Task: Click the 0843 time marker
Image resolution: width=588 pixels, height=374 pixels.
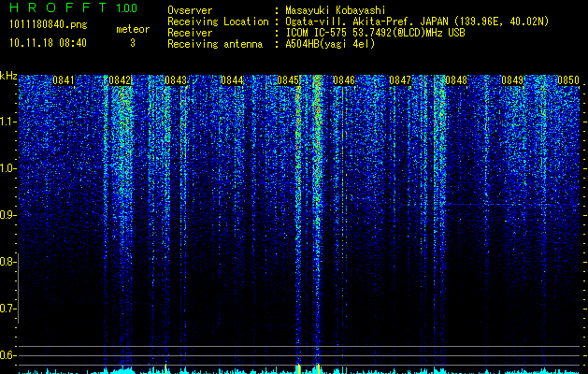Action: (176, 80)
